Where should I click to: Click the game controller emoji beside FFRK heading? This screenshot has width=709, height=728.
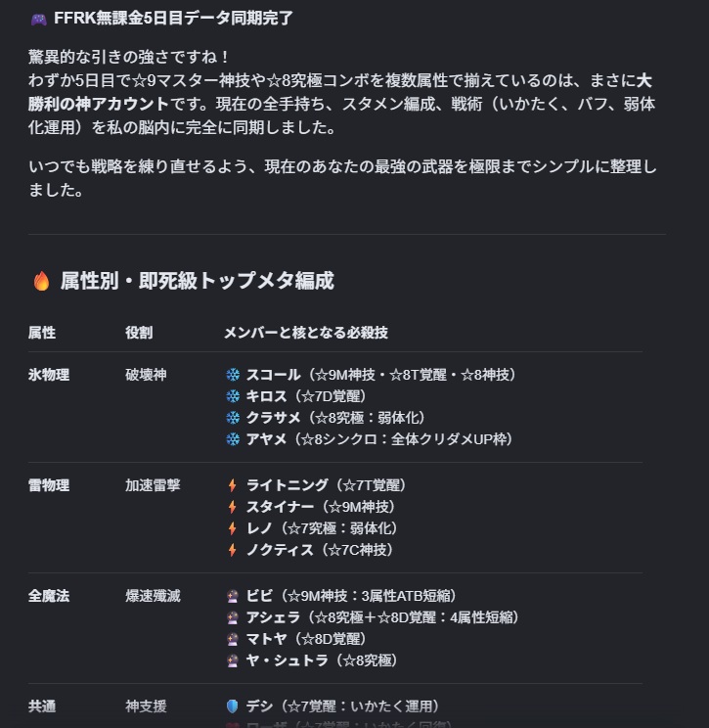[x=39, y=20]
